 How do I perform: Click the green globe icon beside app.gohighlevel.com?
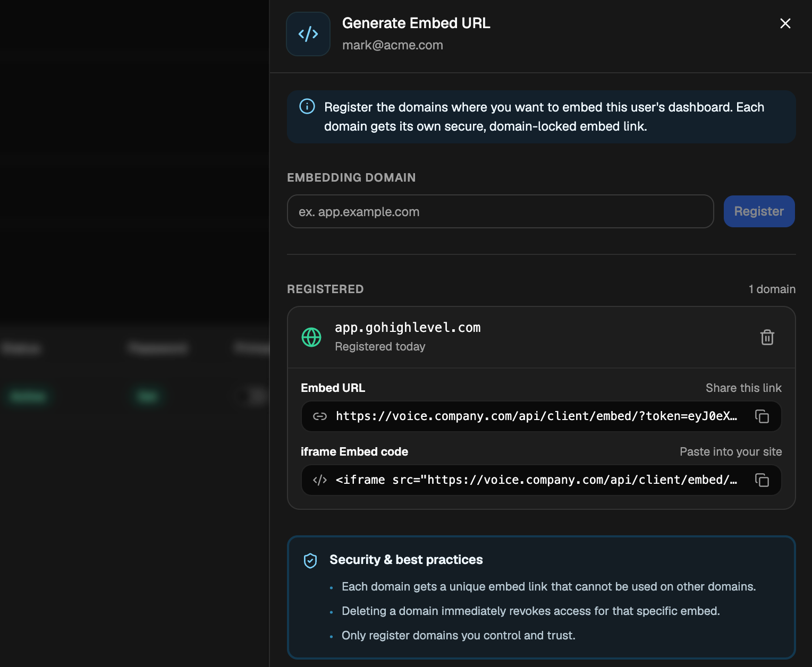pyautogui.click(x=311, y=337)
